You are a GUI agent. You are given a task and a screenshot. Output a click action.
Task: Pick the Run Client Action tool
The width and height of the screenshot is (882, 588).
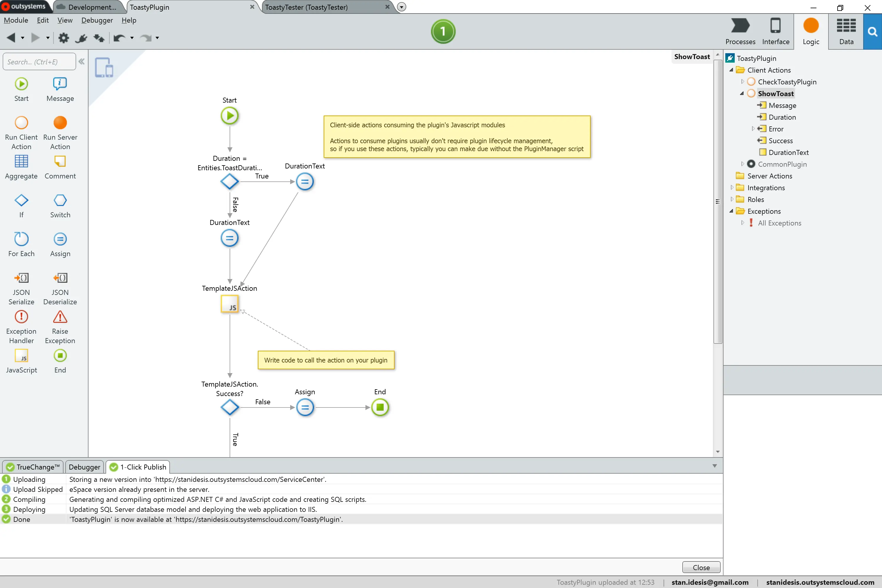pos(21,133)
